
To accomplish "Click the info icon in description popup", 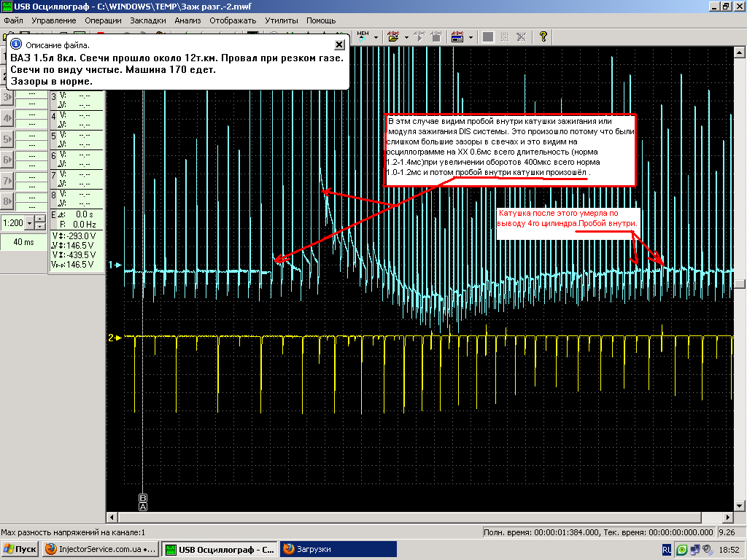I will point(16,44).
